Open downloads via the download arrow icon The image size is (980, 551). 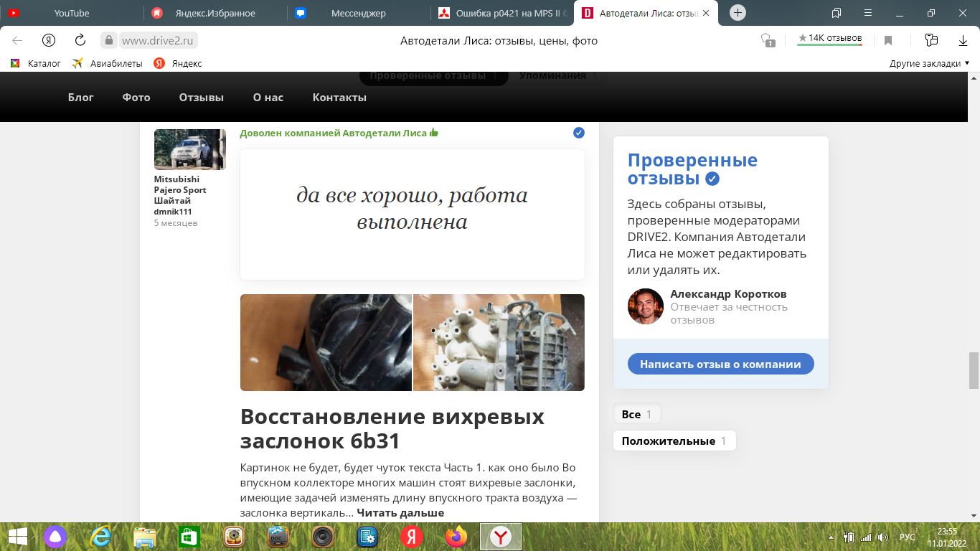tap(963, 40)
